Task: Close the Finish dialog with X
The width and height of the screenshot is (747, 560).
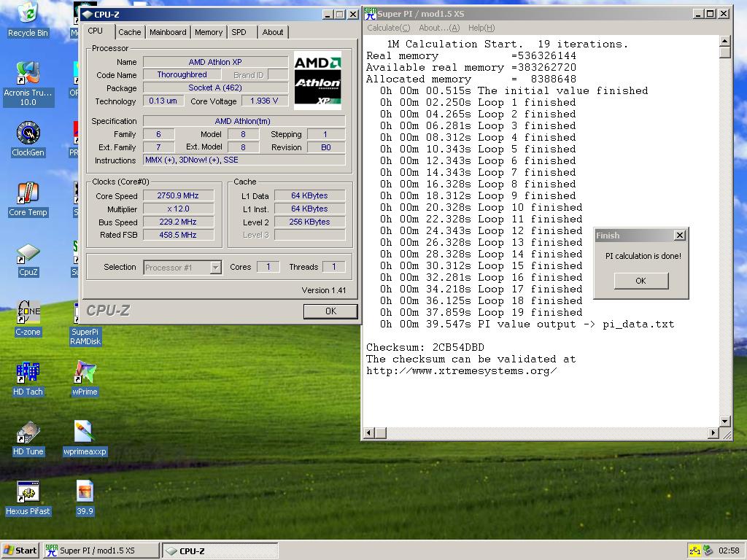Action: coord(680,236)
